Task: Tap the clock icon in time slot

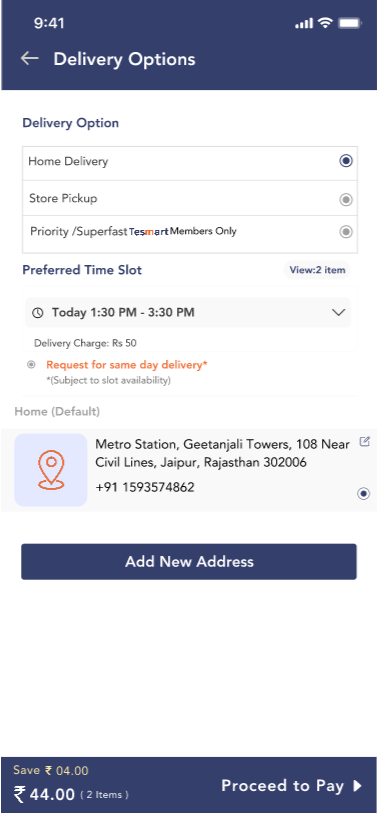Action: [37, 313]
